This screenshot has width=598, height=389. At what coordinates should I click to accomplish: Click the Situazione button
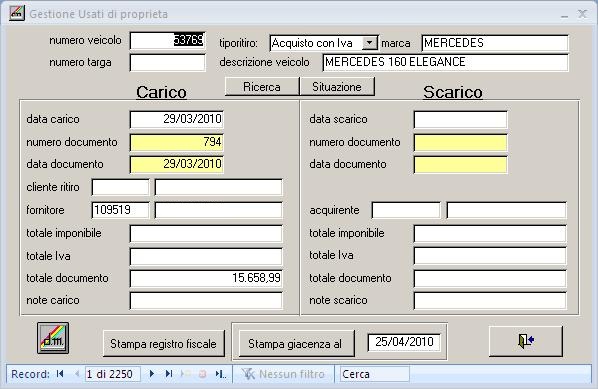337,87
